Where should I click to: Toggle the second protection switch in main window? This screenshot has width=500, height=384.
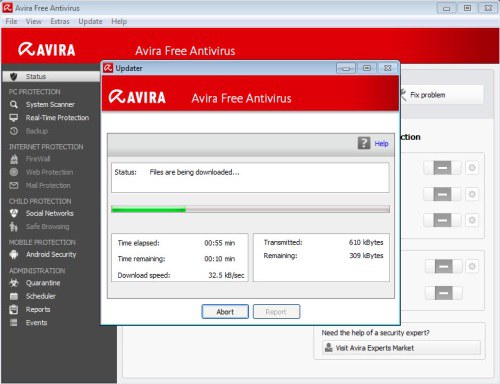click(x=442, y=194)
